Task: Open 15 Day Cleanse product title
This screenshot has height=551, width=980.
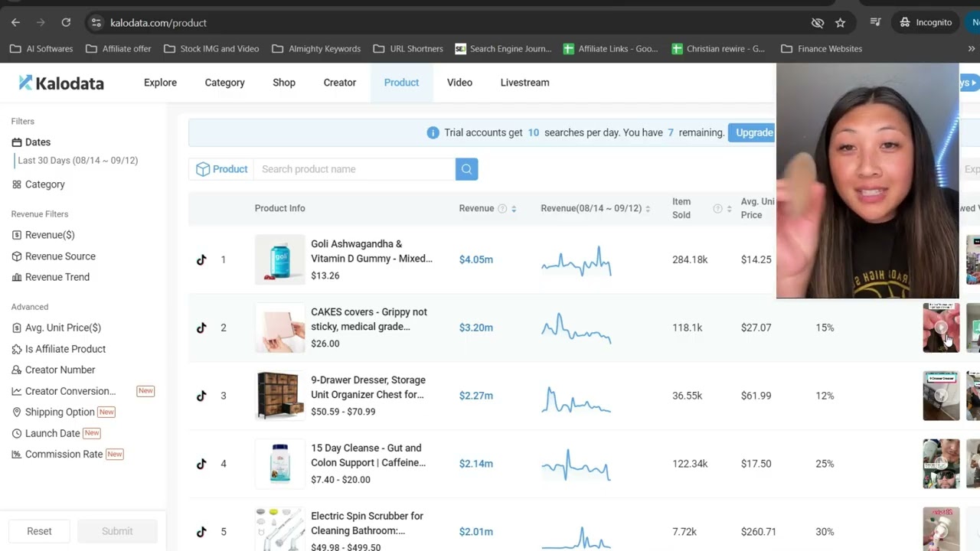Action: (368, 455)
